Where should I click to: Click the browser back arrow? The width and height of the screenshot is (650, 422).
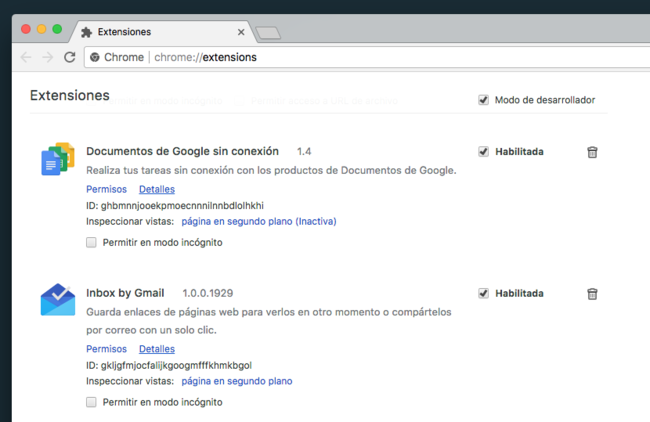pyautogui.click(x=26, y=57)
